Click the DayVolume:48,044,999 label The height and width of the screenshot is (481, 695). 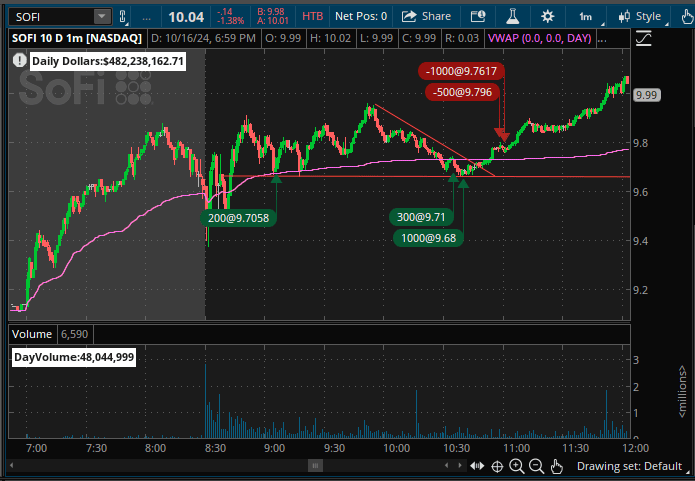tap(74, 357)
